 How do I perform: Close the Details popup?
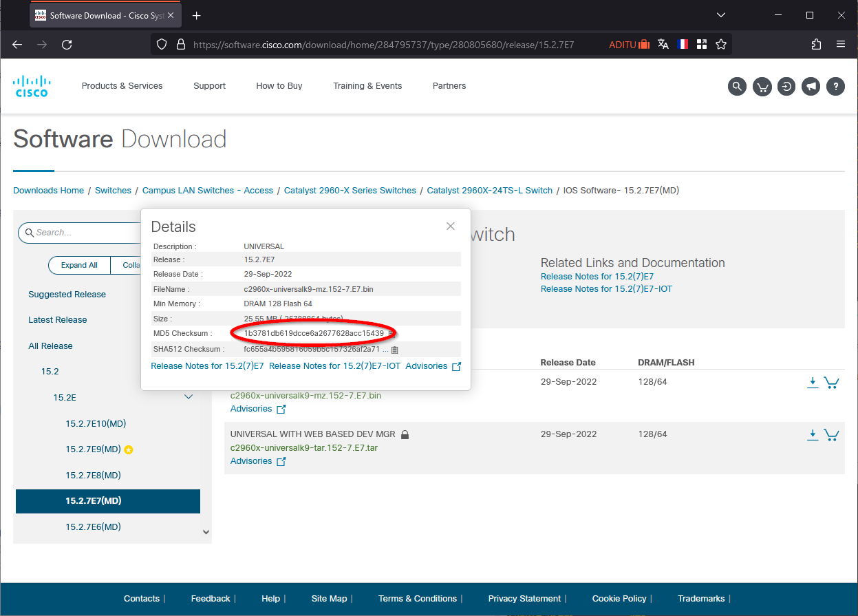pyautogui.click(x=451, y=226)
